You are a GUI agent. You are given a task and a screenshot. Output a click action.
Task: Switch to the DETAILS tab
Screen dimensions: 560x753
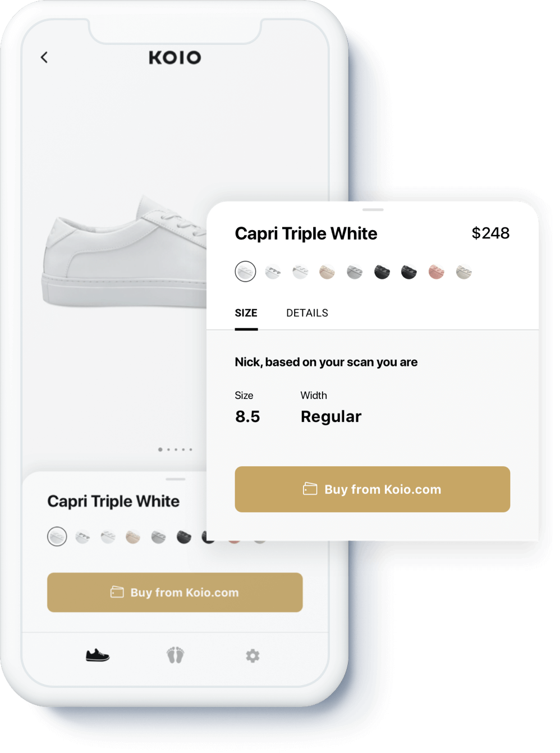[x=307, y=313]
